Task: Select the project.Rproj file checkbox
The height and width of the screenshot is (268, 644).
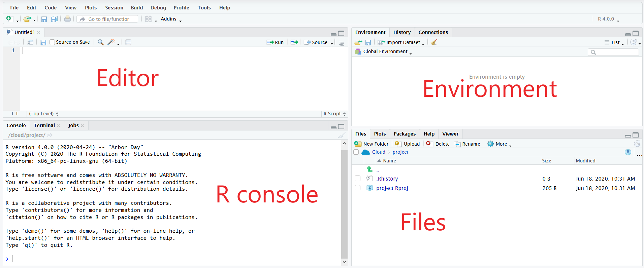Action: (x=357, y=188)
